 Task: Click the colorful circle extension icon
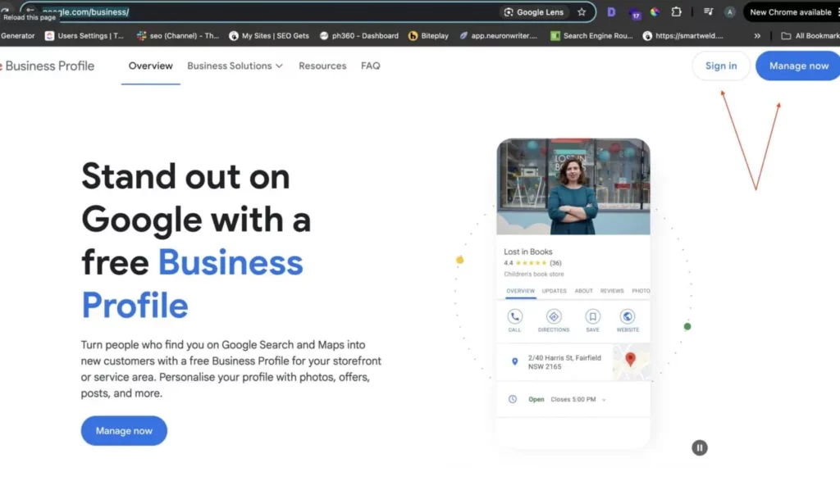(655, 11)
